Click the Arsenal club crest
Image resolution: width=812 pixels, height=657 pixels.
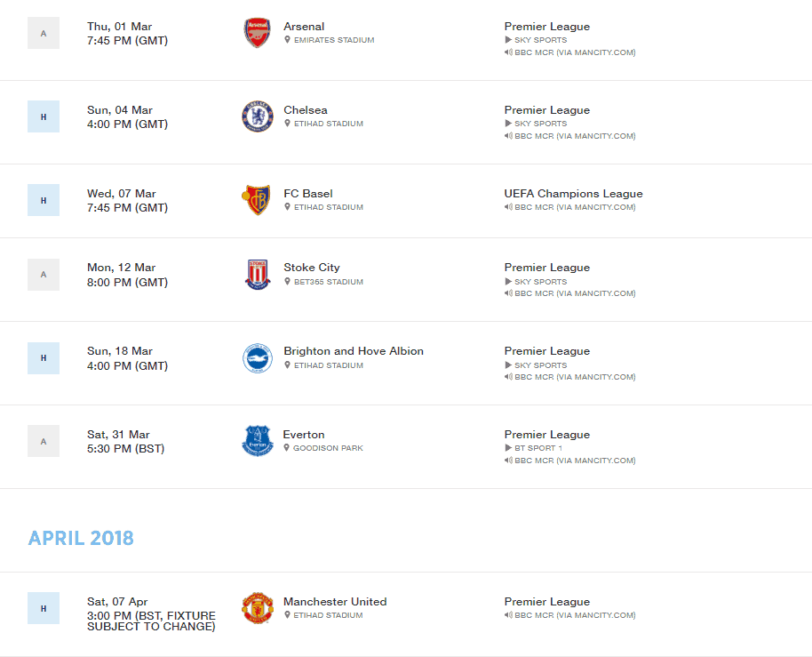pyautogui.click(x=258, y=33)
